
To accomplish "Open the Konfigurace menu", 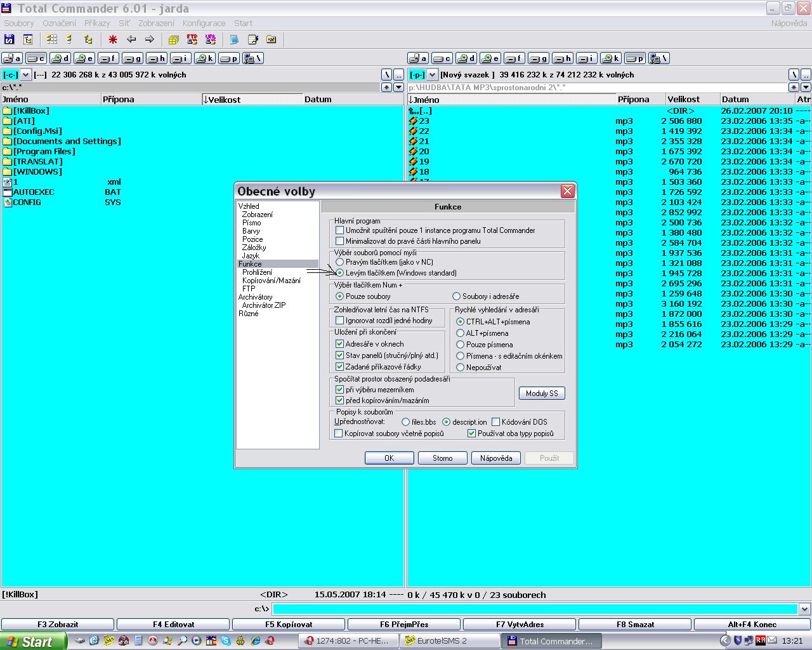I will click(204, 23).
